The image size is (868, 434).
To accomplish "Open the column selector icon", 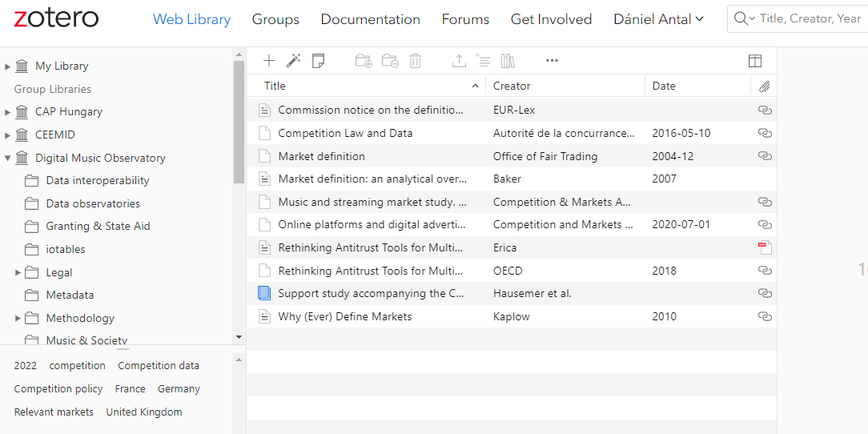I will [754, 61].
